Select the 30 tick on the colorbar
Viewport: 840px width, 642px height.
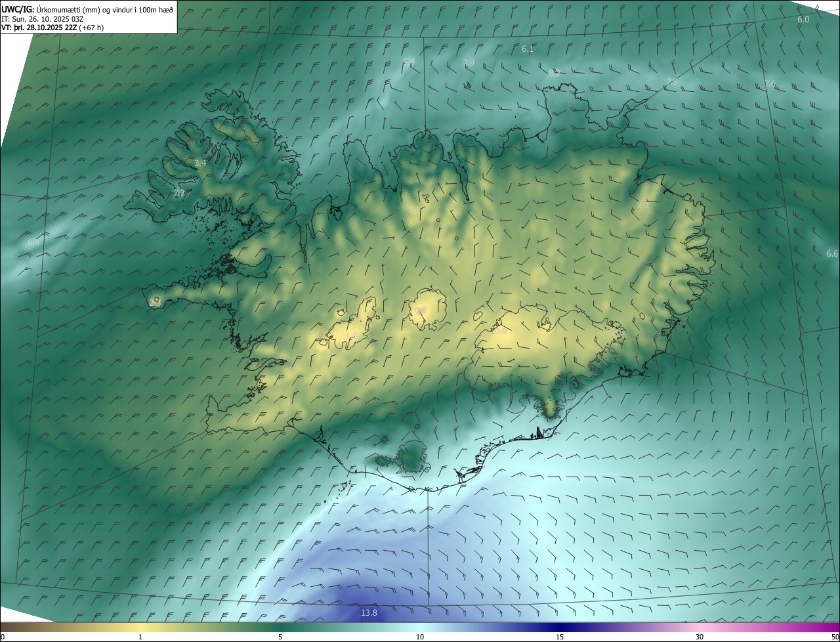pos(700,637)
